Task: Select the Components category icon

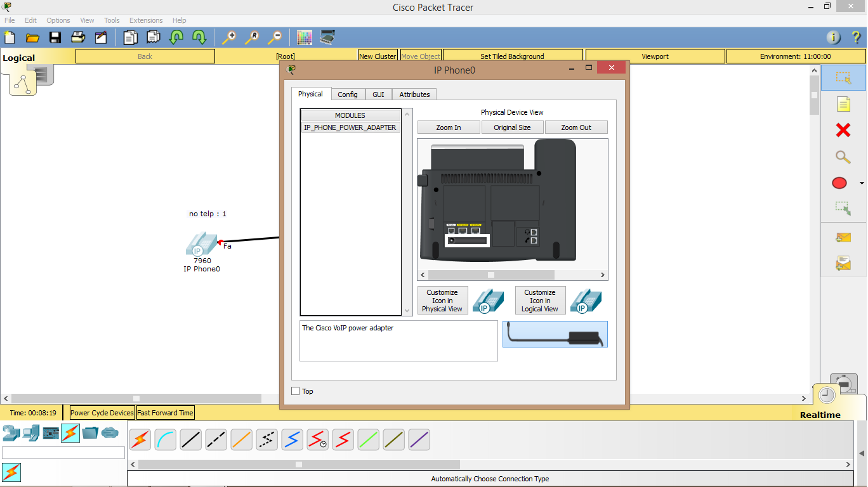Action: pos(51,433)
